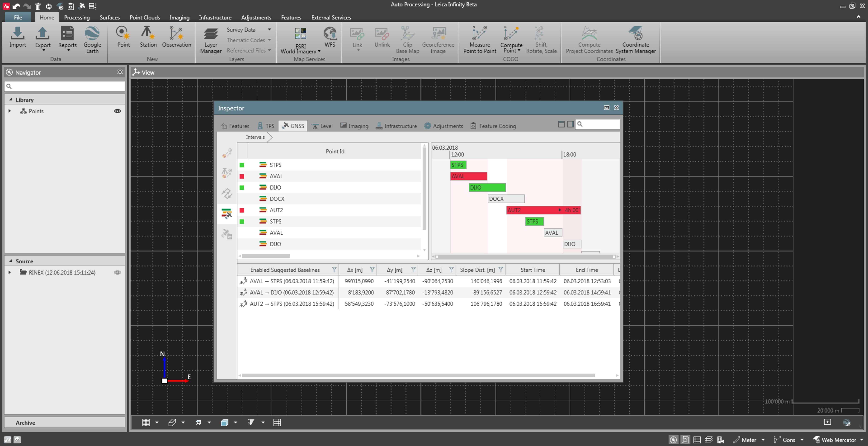Open the Web Mercator projection dropdown
This screenshot has width=868, height=446.
[862, 440]
